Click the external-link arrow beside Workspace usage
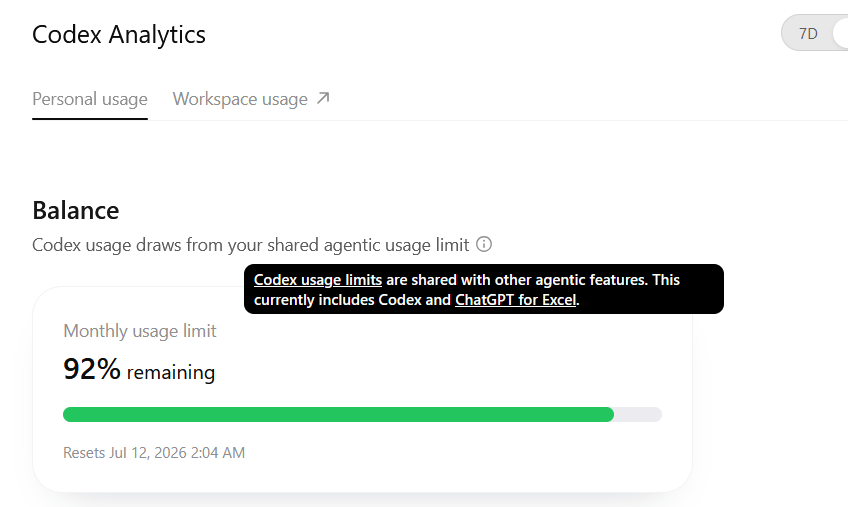 (x=323, y=98)
